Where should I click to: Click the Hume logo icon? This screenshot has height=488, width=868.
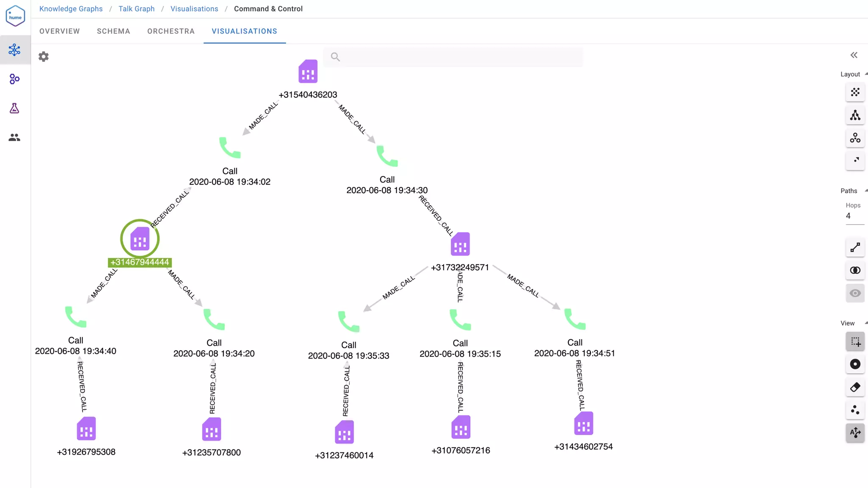pos(15,16)
